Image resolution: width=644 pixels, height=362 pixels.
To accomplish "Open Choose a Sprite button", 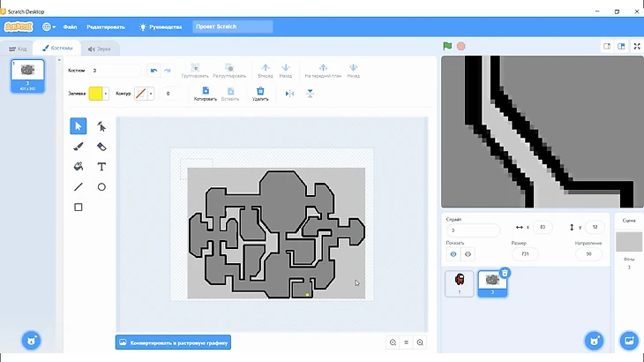I will point(594,340).
